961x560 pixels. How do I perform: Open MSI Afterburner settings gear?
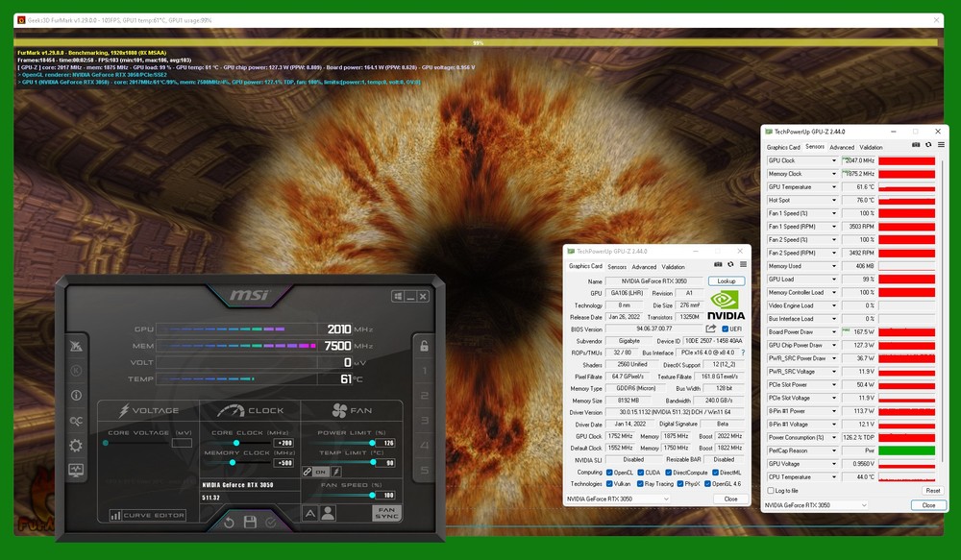click(76, 446)
